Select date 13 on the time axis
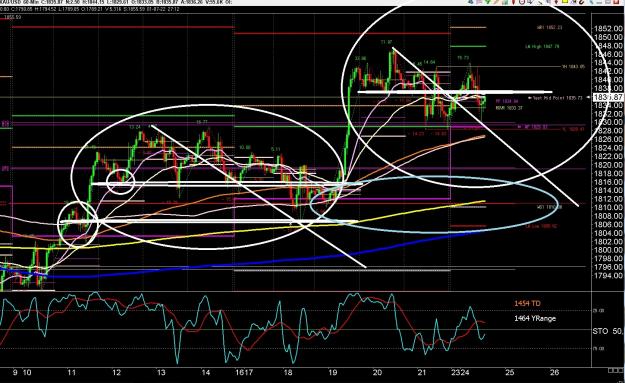 tap(161, 373)
